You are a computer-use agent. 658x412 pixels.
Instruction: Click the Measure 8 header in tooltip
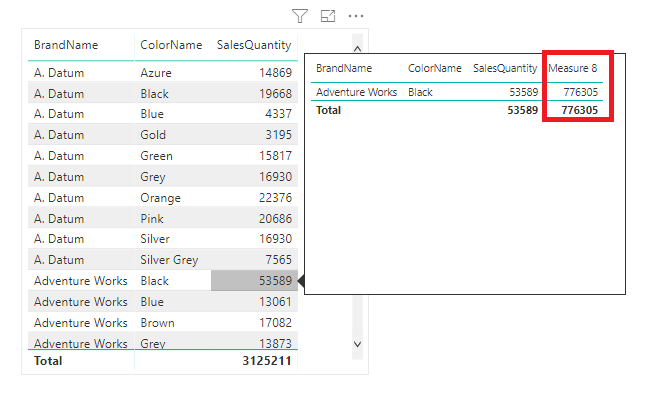[x=572, y=68]
